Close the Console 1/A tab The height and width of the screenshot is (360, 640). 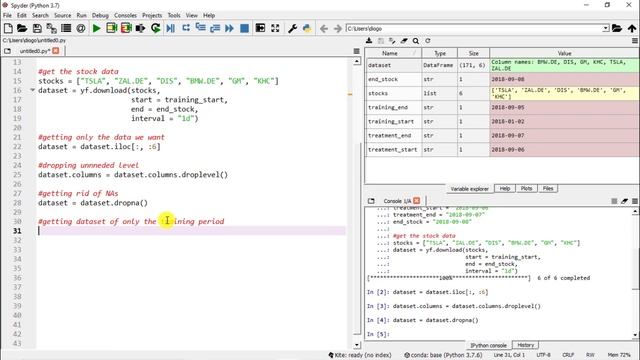click(416, 201)
